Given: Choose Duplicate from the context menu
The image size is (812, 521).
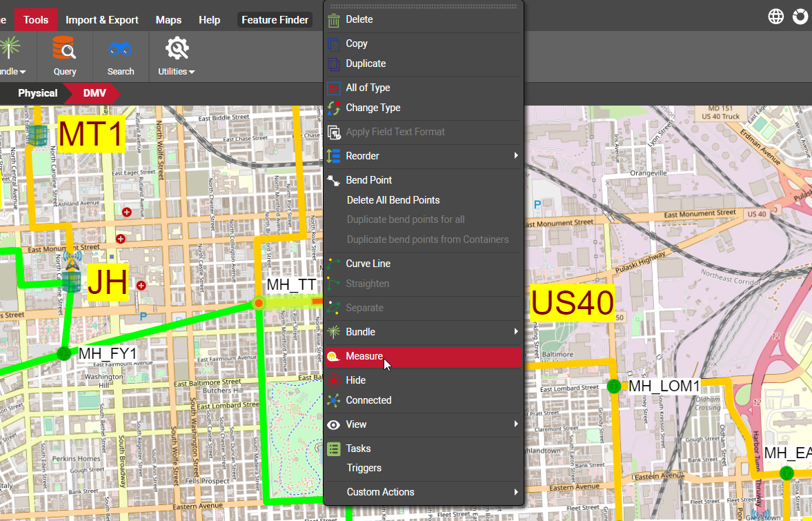Looking at the screenshot, I should 366,63.
